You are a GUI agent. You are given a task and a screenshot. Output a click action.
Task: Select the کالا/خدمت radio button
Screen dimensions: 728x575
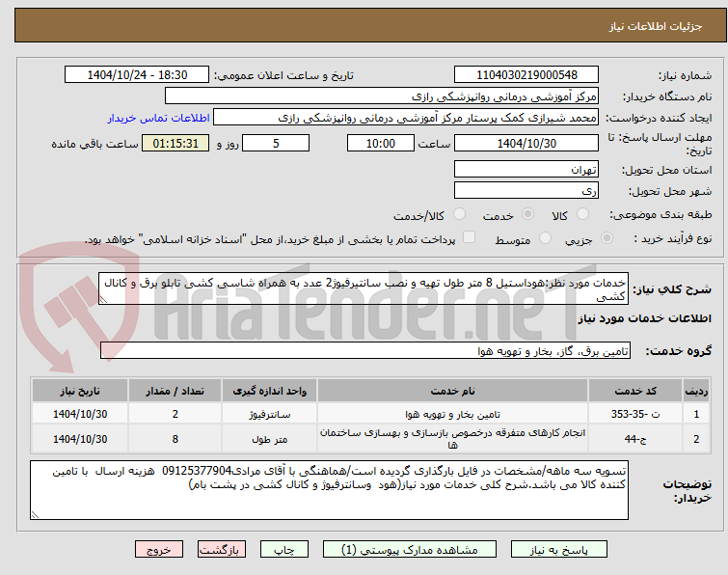pos(459,214)
